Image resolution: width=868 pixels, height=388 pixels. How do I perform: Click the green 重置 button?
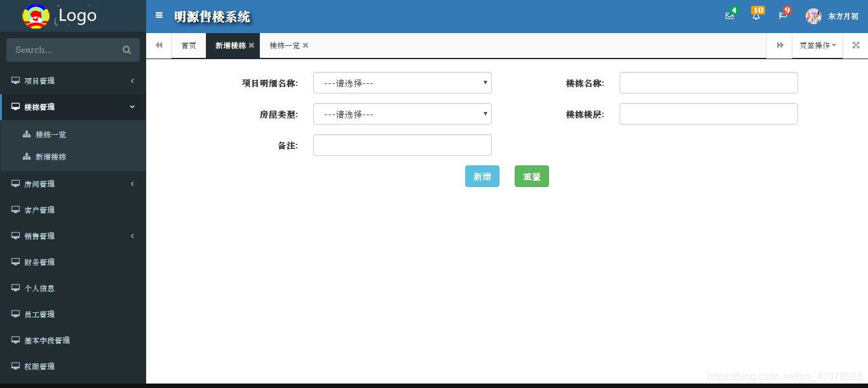point(532,176)
